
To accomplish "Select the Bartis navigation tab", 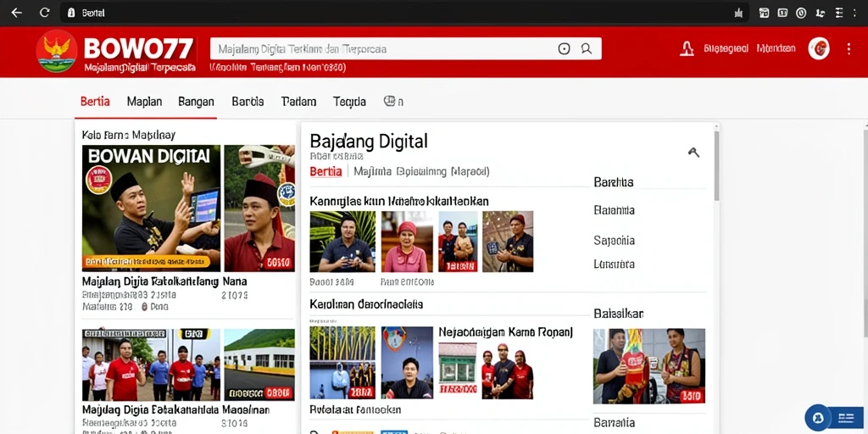I will (248, 102).
